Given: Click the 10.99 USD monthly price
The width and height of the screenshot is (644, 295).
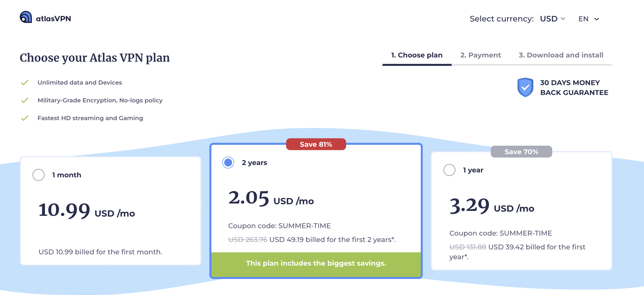Looking at the screenshot, I should click(x=64, y=211).
